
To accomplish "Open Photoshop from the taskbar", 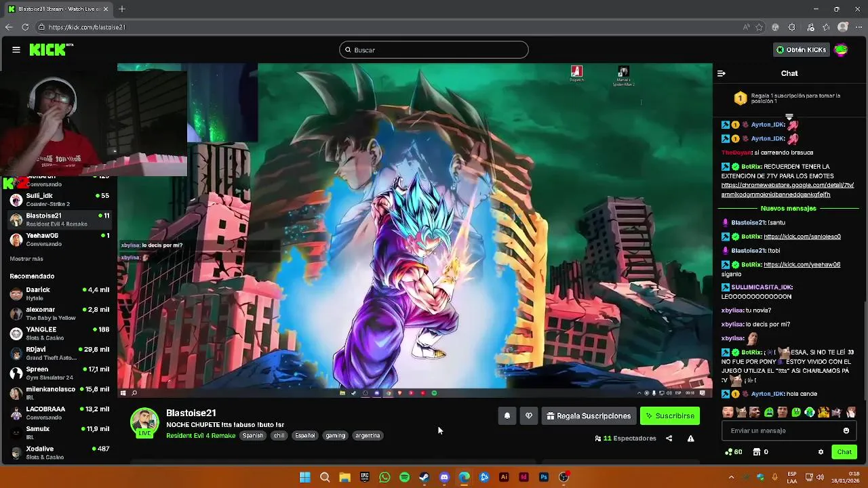I will pyautogui.click(x=543, y=477).
